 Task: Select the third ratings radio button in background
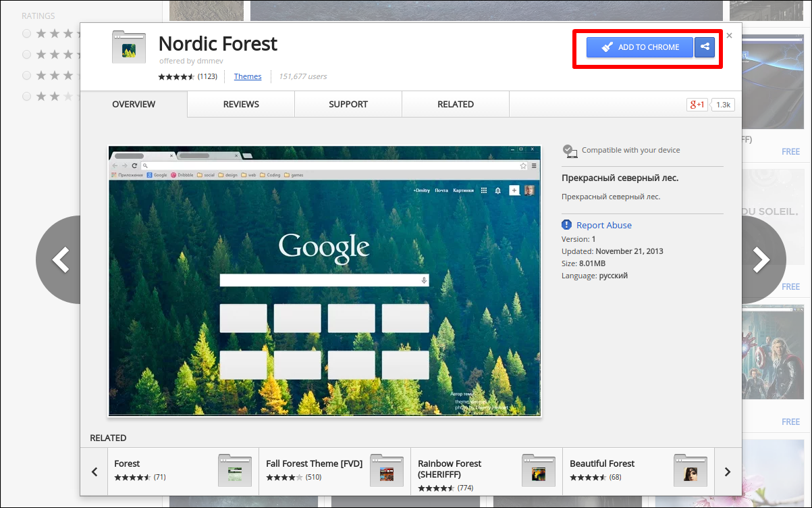[26, 75]
